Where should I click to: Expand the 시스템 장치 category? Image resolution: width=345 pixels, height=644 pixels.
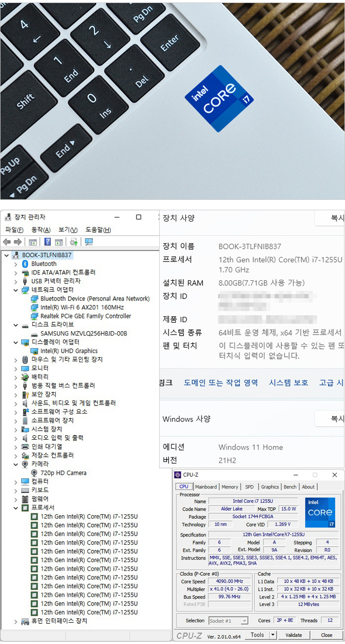click(15, 429)
